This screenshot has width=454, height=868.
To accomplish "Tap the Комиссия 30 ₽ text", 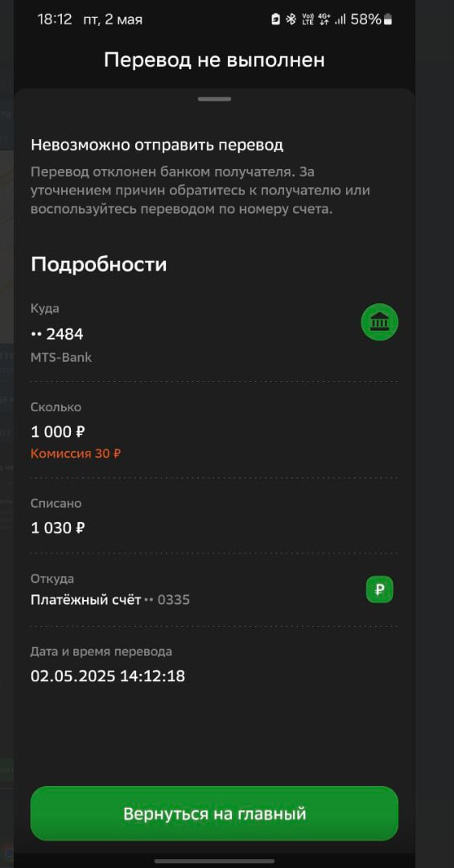I will coord(76,454).
